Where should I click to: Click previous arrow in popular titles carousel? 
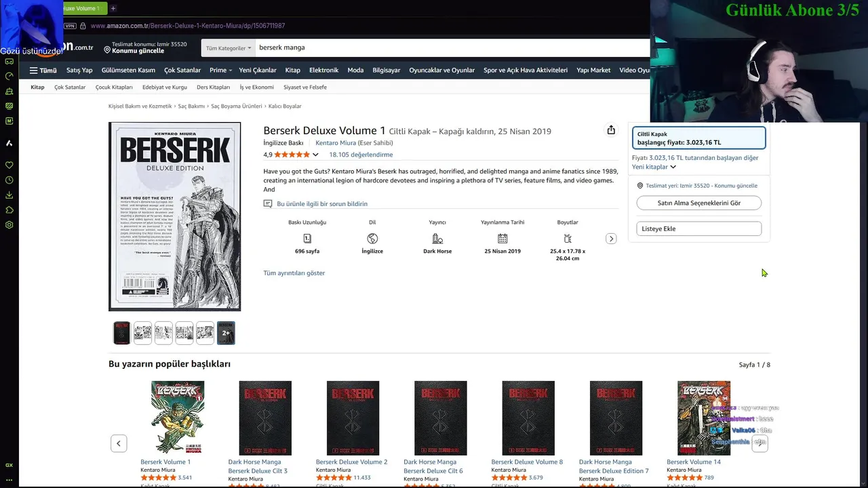point(119,443)
